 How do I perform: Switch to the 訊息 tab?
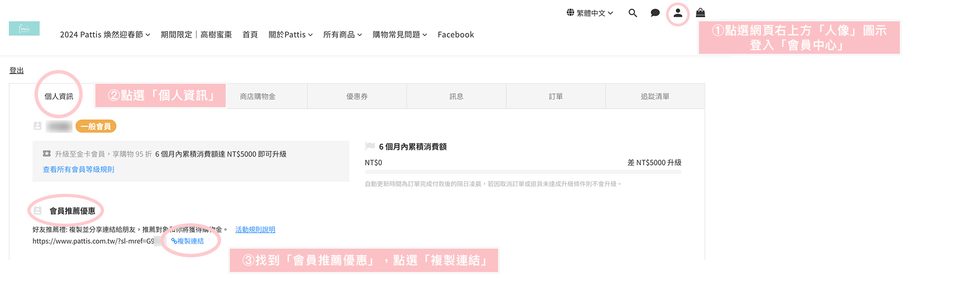tap(457, 96)
